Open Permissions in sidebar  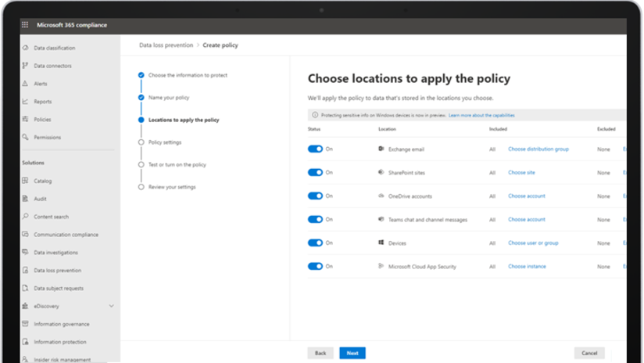click(47, 138)
